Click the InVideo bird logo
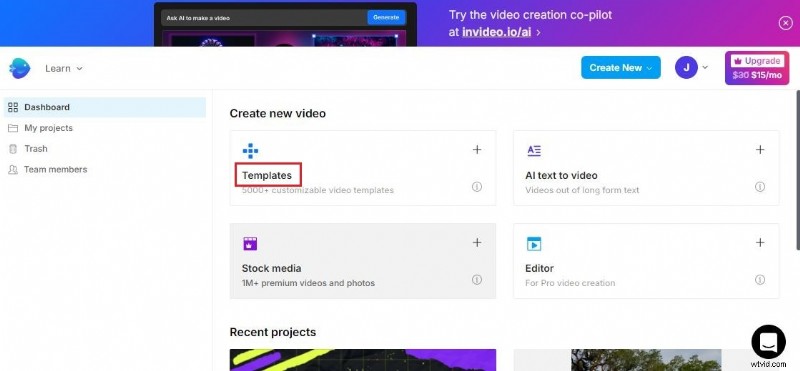This screenshot has height=371, width=800. [x=19, y=68]
